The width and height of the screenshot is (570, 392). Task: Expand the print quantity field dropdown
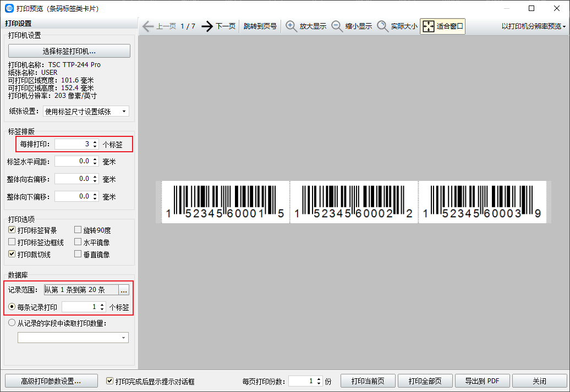point(123,338)
